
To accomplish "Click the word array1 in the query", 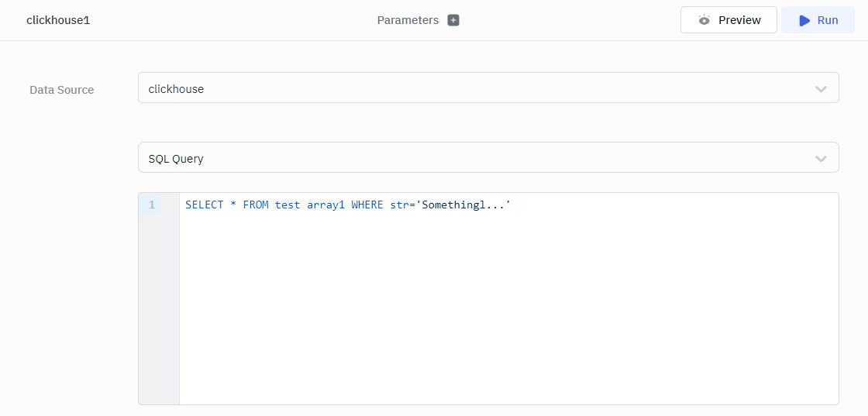I will click(325, 205).
